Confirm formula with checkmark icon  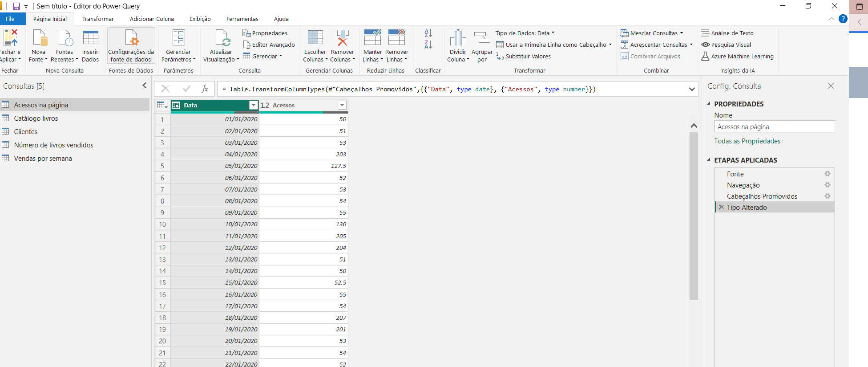tap(187, 89)
